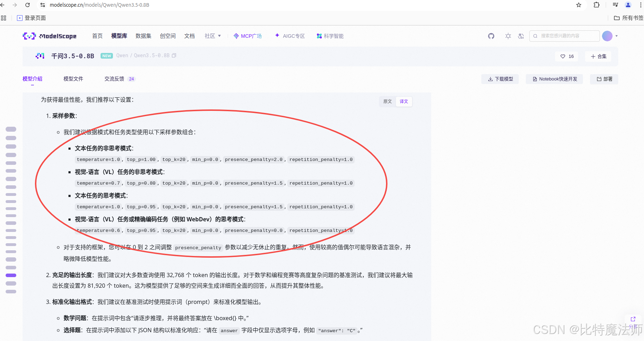Expand the 社区 dropdown menu

pyautogui.click(x=213, y=36)
